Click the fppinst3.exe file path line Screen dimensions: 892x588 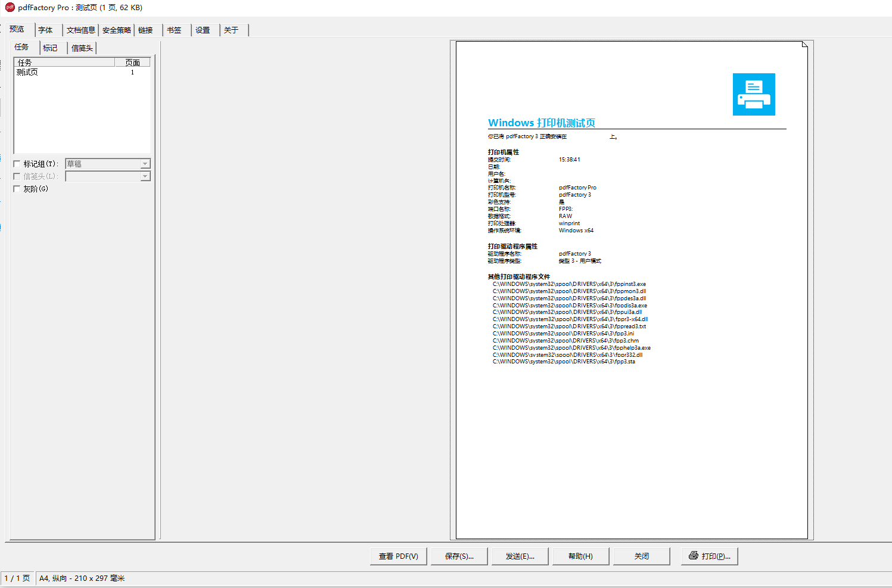(569, 284)
